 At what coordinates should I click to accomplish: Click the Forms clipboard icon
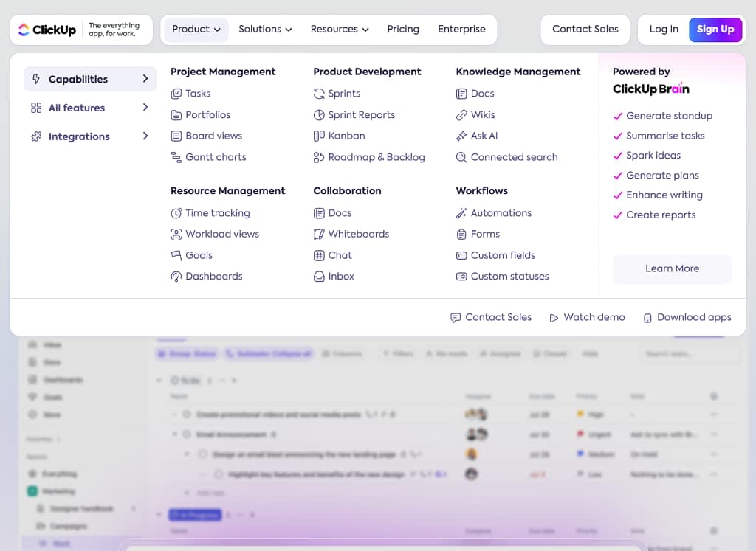461,234
